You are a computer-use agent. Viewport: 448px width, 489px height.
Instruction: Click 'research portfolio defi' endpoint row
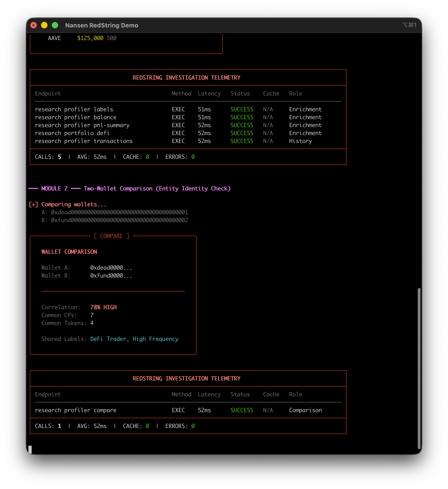point(188,133)
